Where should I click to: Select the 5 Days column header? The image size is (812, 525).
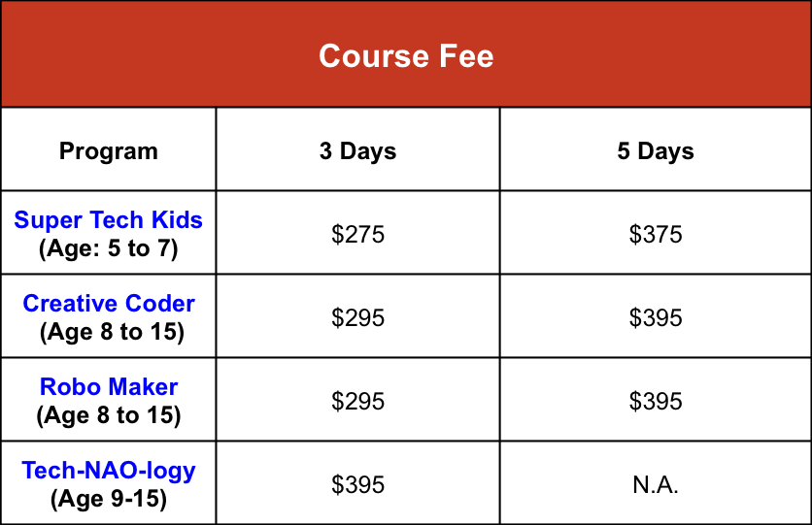point(656,151)
